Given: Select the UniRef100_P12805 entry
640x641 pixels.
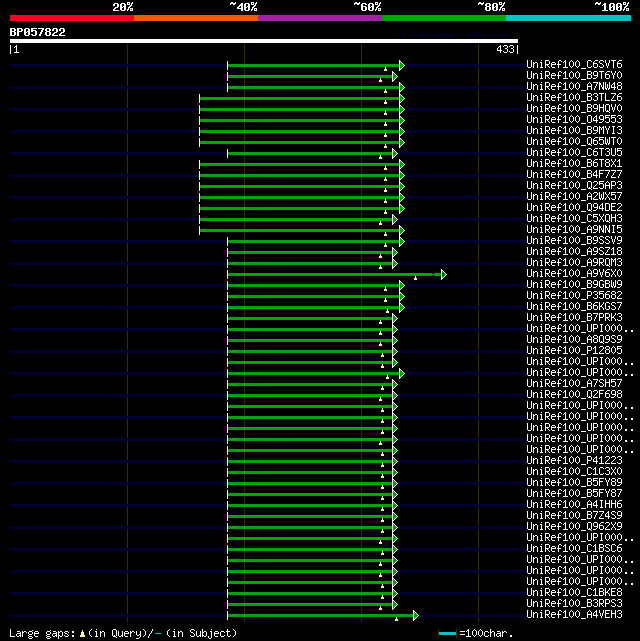Looking at the screenshot, I should pos(574,351).
